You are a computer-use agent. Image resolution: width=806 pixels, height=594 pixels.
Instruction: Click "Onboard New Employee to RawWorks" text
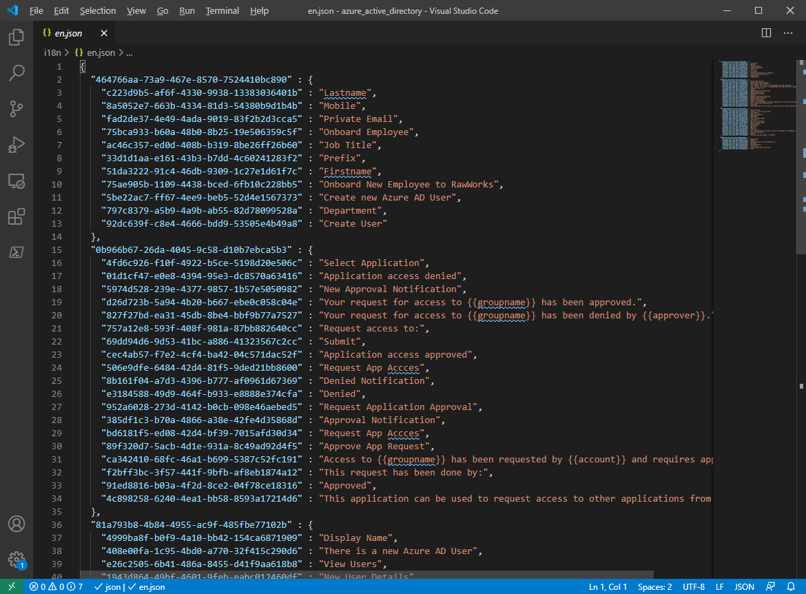click(x=409, y=184)
